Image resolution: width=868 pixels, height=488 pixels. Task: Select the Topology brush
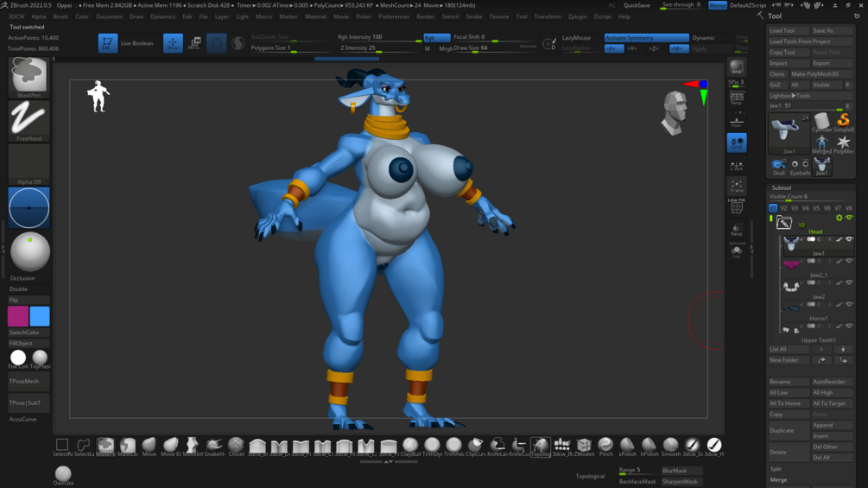click(541, 446)
